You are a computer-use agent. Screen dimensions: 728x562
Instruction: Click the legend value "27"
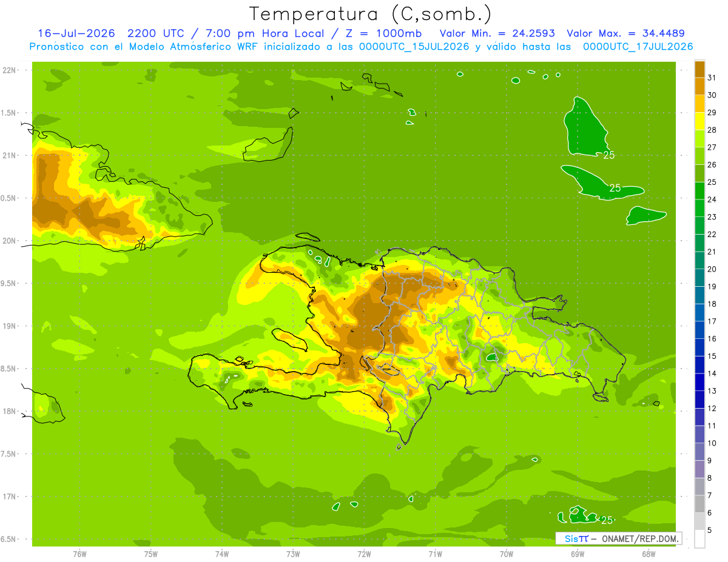712,147
